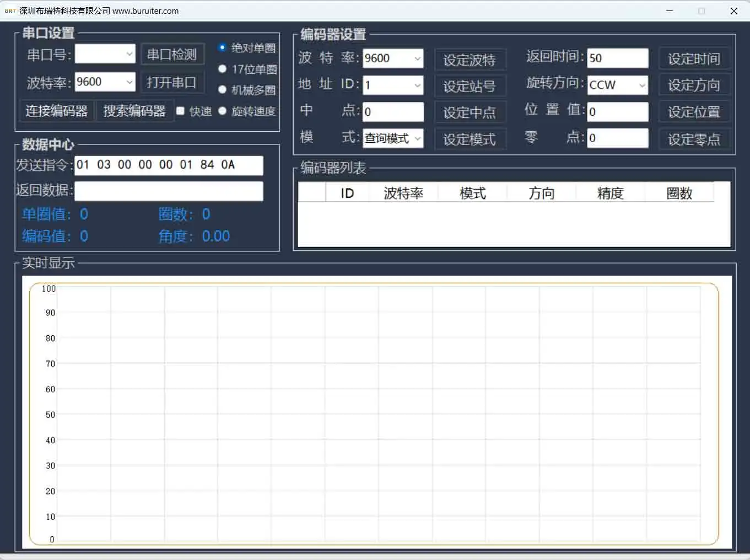The height and width of the screenshot is (560, 750).
Task: Click the 发送指令 command input field
Action: (169, 165)
